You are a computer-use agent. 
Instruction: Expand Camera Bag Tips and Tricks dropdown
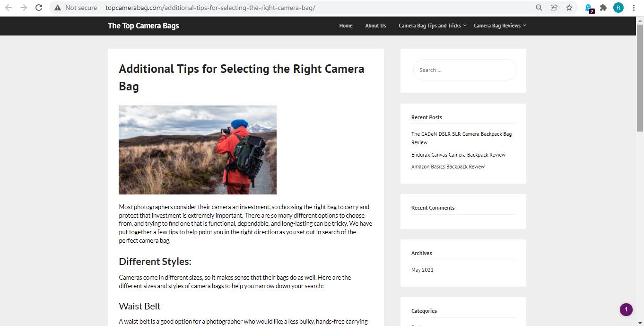[x=432, y=26]
